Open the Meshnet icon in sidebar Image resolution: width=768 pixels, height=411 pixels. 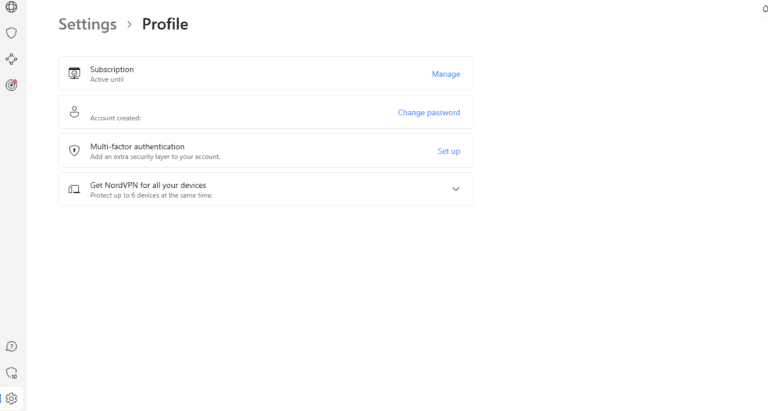point(11,59)
